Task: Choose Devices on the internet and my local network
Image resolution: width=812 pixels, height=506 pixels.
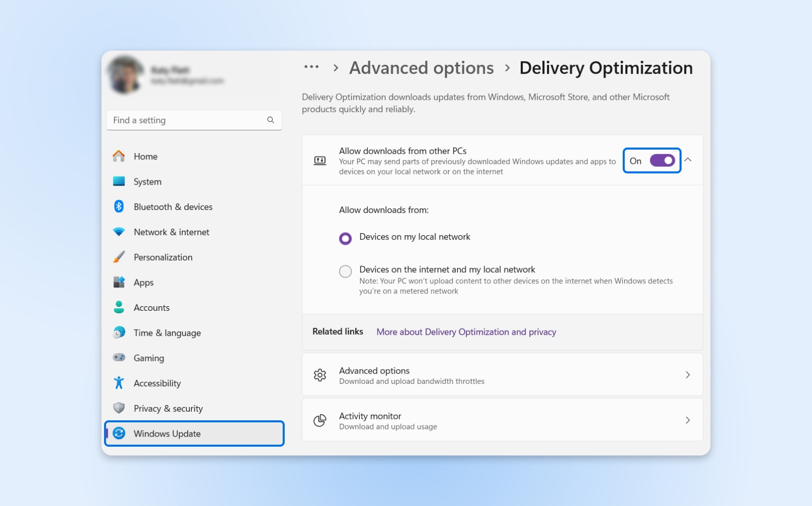Action: pos(346,272)
